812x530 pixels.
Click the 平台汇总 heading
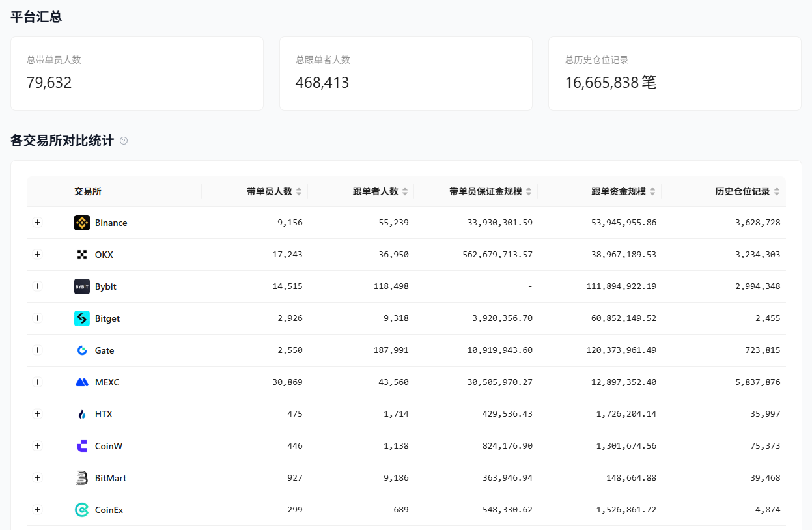tap(36, 17)
